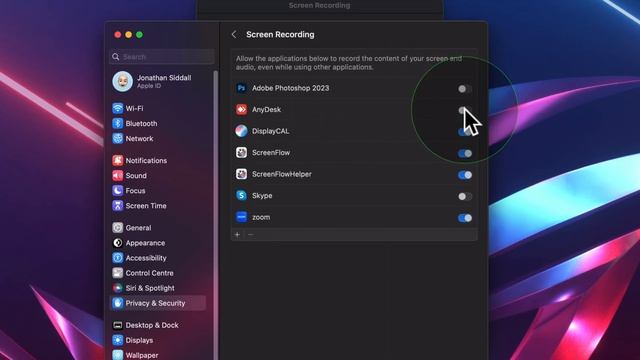This screenshot has width=640, height=360.
Task: Select the Notifications bell icon
Action: (x=118, y=160)
